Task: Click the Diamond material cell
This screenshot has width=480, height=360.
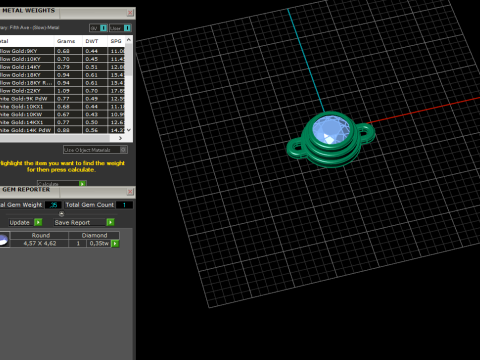Action: [x=94, y=235]
